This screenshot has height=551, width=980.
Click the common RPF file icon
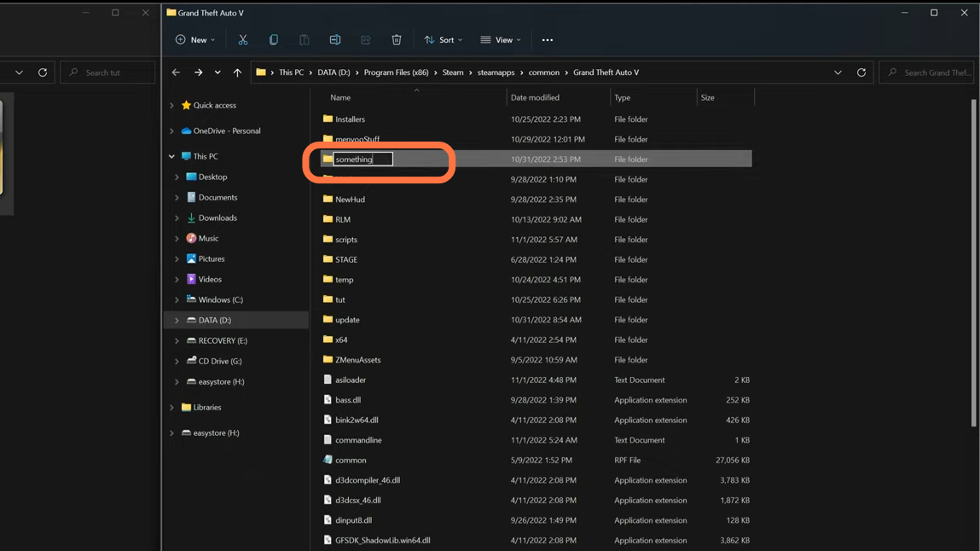[x=328, y=460]
